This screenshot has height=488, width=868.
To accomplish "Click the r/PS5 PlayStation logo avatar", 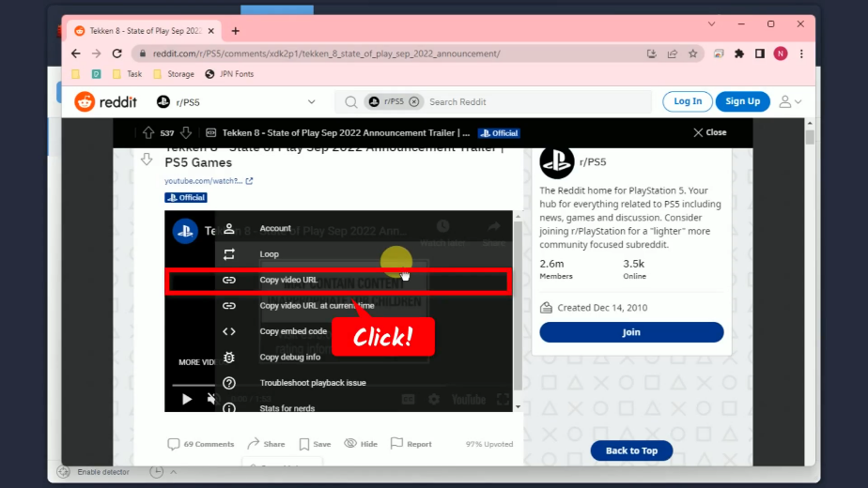I will [557, 162].
